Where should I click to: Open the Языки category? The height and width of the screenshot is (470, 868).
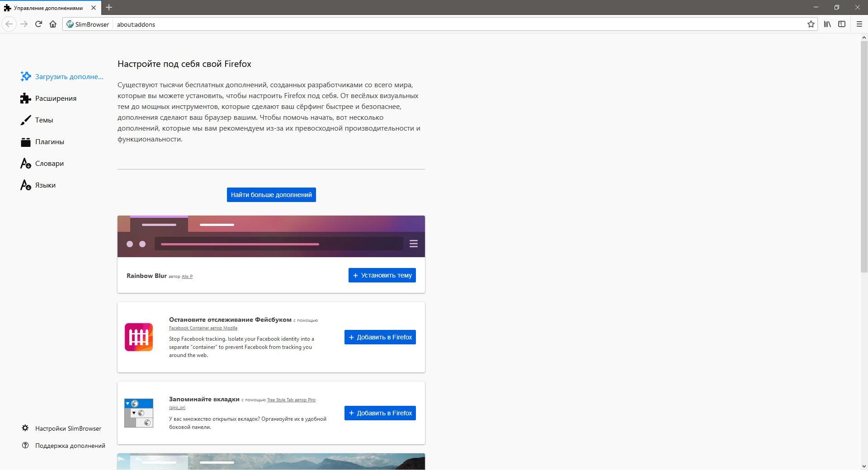coord(38,185)
